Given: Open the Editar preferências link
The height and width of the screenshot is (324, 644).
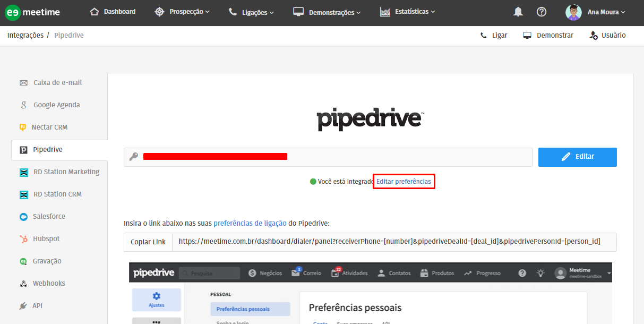Looking at the screenshot, I should click(404, 182).
